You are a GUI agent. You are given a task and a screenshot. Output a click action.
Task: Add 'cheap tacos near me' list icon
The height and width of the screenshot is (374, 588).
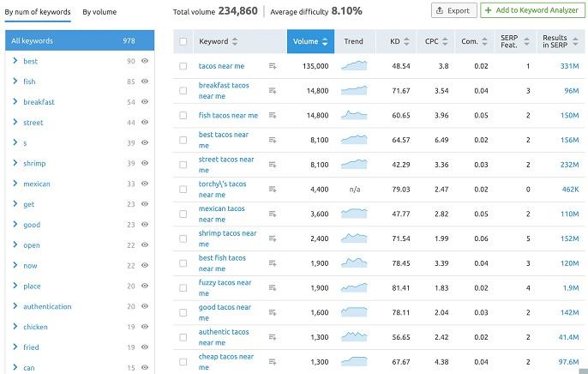pyautogui.click(x=273, y=362)
